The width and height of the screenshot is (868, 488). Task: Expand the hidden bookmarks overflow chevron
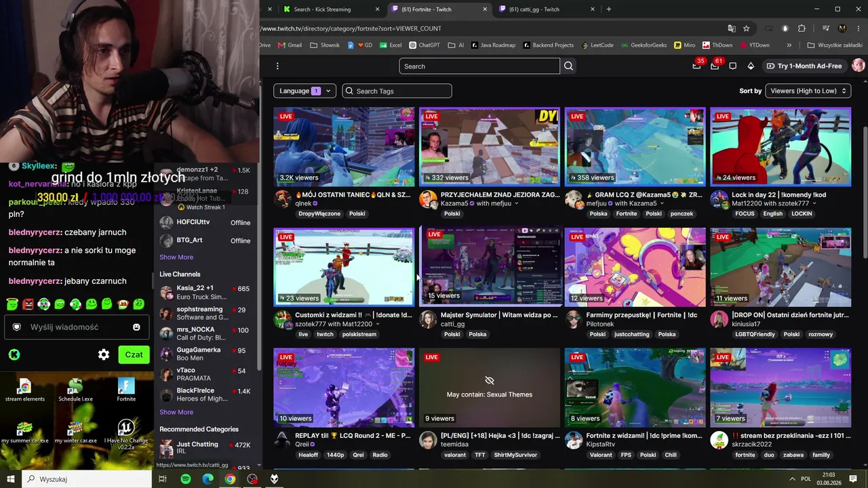coord(789,45)
